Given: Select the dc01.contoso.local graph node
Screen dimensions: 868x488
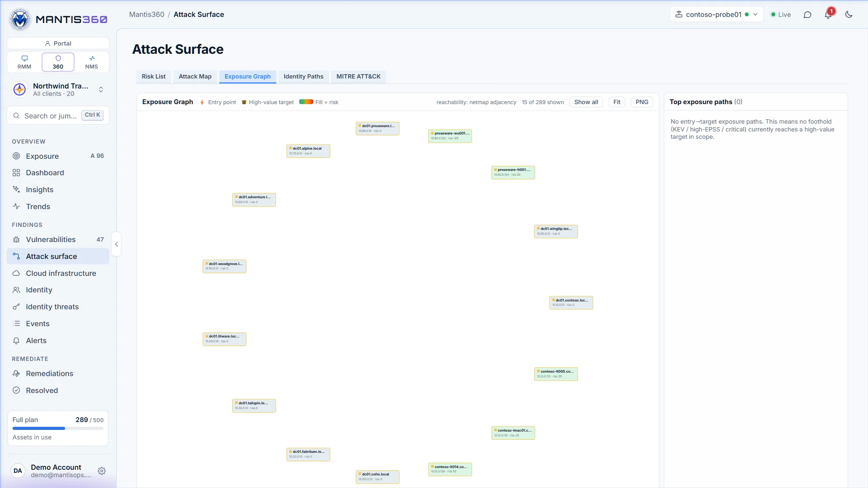Looking at the screenshot, I should coord(571,303).
